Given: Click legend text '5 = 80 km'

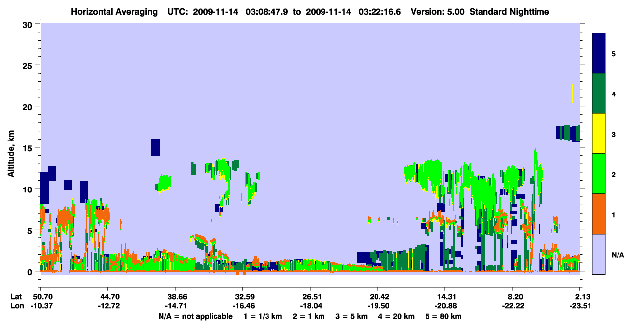Looking at the screenshot, I should pos(444,316).
